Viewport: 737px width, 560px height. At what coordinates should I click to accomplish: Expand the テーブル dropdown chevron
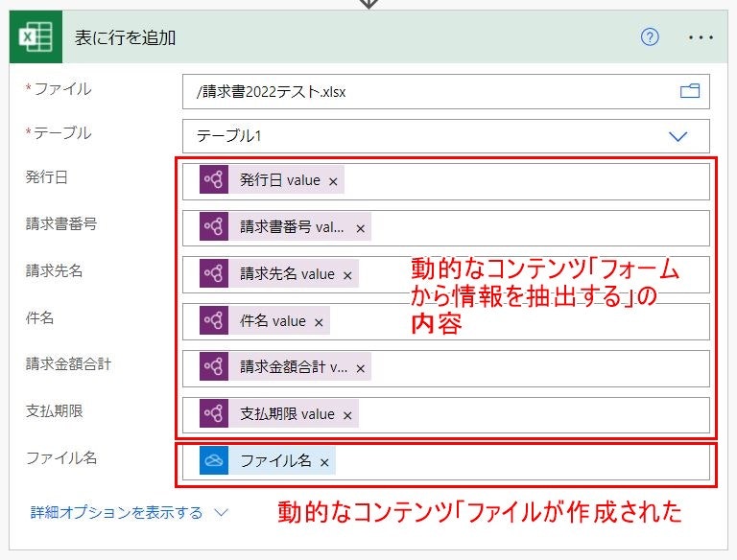tap(678, 136)
